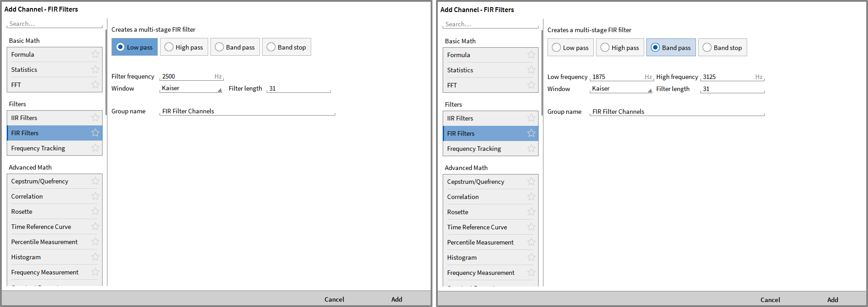This screenshot has height=307, width=868.
Task: Favorite Correlation in the band-pass dialog
Action: pyautogui.click(x=531, y=197)
